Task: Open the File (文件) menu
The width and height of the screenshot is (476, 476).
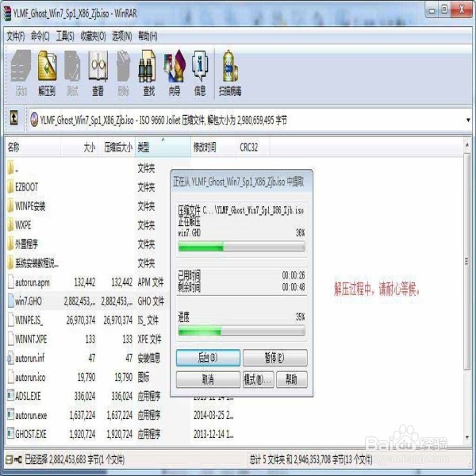Action: point(16,36)
